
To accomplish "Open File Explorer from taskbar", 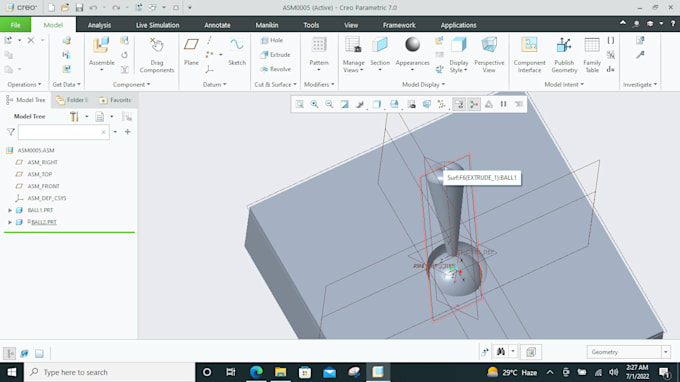I will coord(281,372).
